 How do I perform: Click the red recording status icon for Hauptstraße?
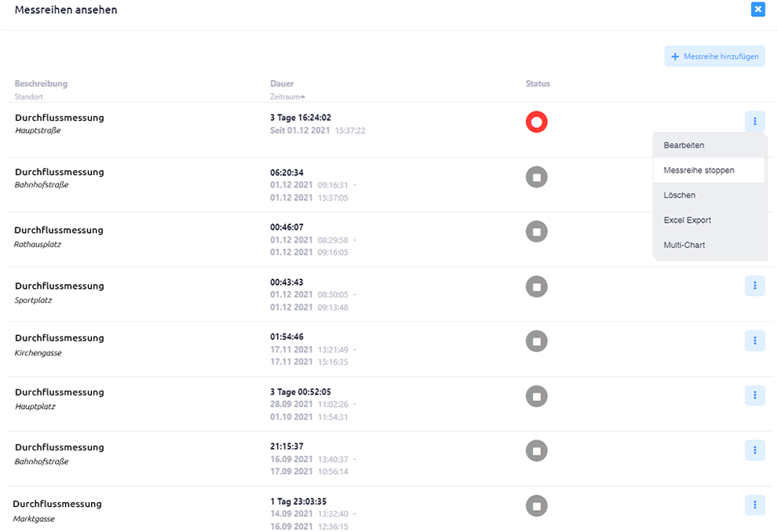[x=536, y=122]
